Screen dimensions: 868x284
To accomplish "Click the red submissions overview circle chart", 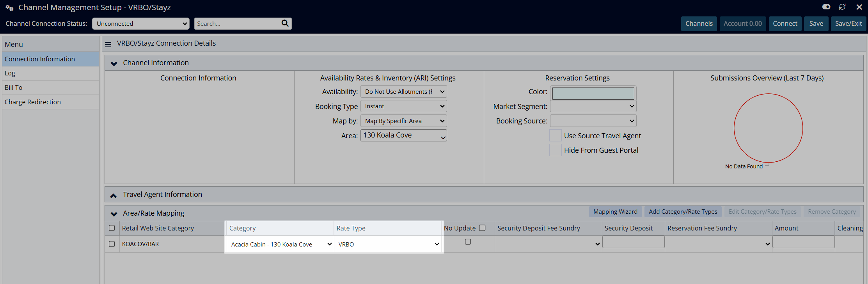I will coord(768,128).
